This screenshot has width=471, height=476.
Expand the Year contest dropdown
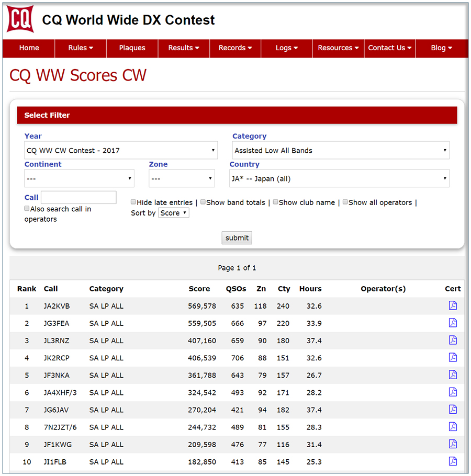click(121, 151)
